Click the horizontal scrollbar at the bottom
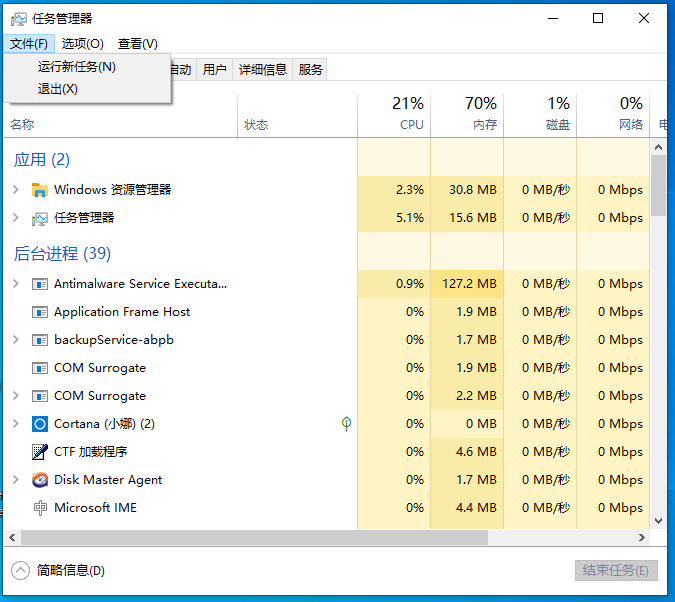The image size is (675, 602). pyautogui.click(x=250, y=537)
